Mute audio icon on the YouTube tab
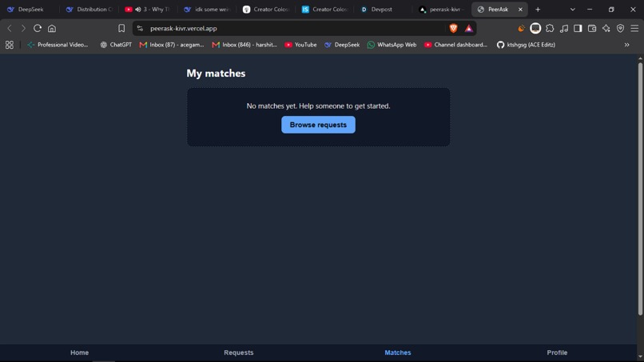This screenshot has width=644, height=362. click(x=138, y=9)
